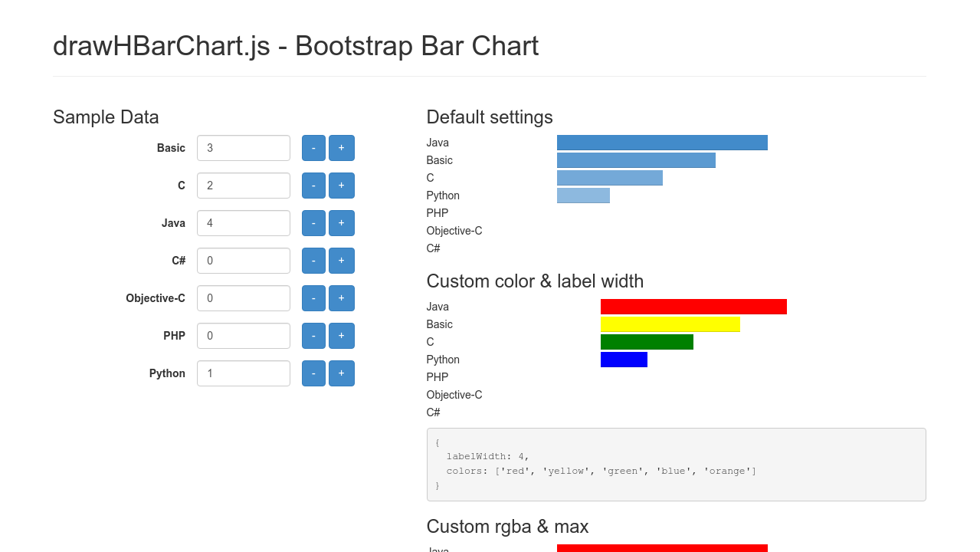This screenshot has width=980, height=552.
Task: Increase the Basic value with plus button
Action: [x=341, y=148]
